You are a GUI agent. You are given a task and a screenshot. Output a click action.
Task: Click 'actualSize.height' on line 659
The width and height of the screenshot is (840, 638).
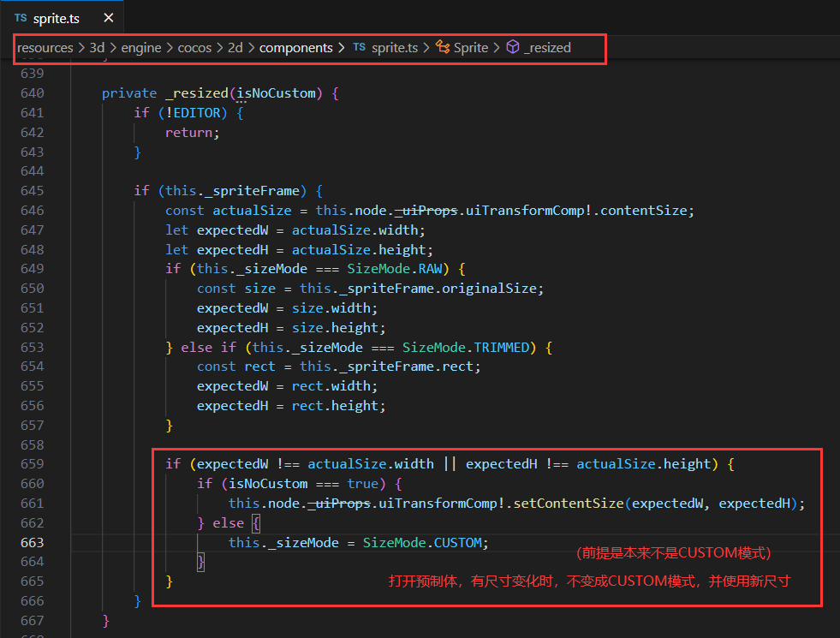(x=643, y=464)
